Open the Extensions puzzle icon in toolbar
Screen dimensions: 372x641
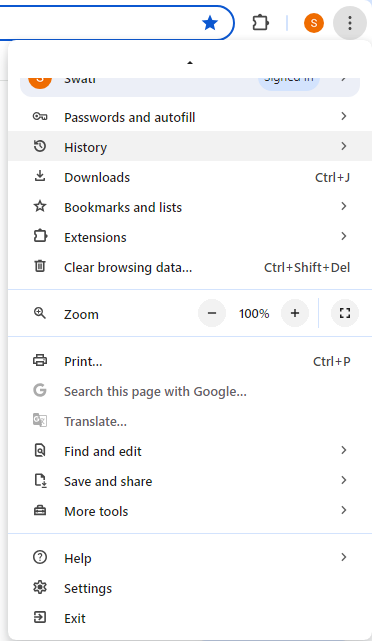[260, 23]
